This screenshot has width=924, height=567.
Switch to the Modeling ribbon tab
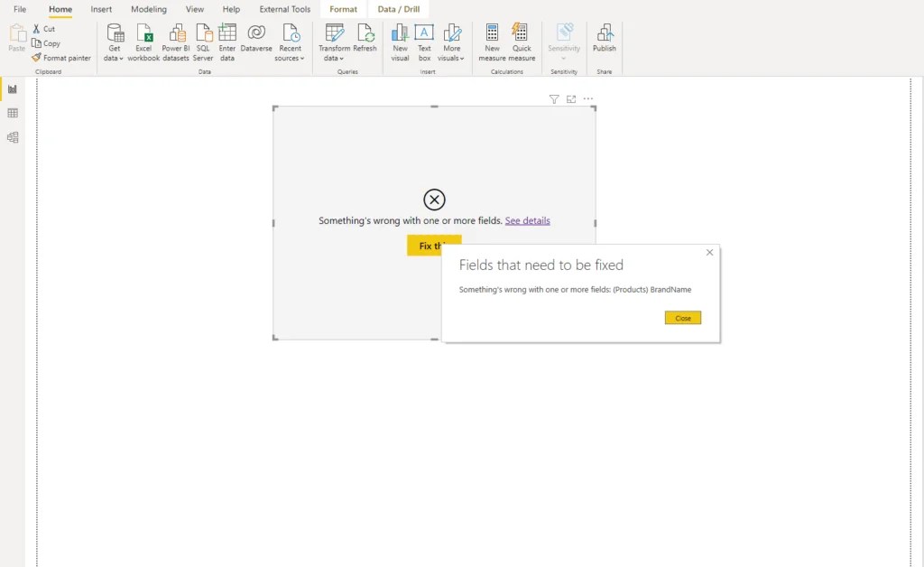coord(148,9)
